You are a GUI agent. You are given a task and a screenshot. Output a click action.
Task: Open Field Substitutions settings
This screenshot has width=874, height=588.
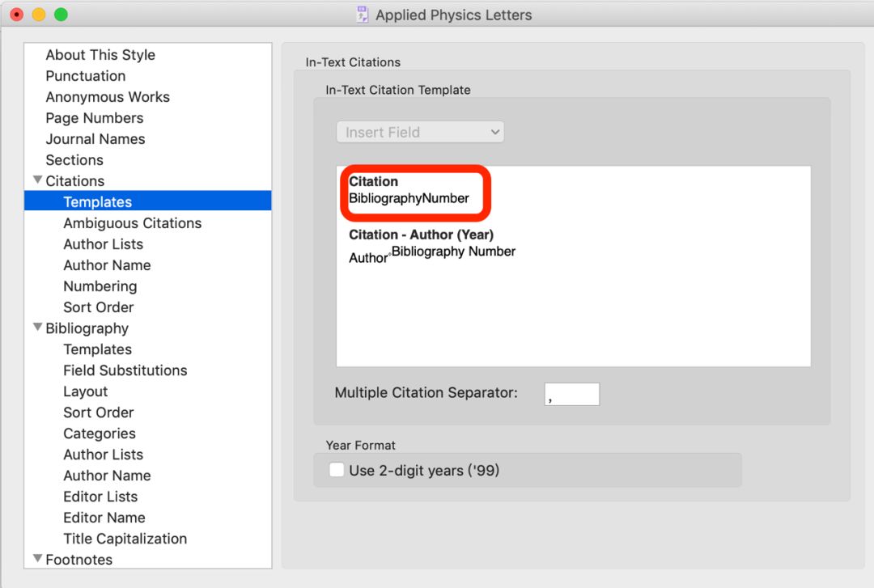coord(125,370)
